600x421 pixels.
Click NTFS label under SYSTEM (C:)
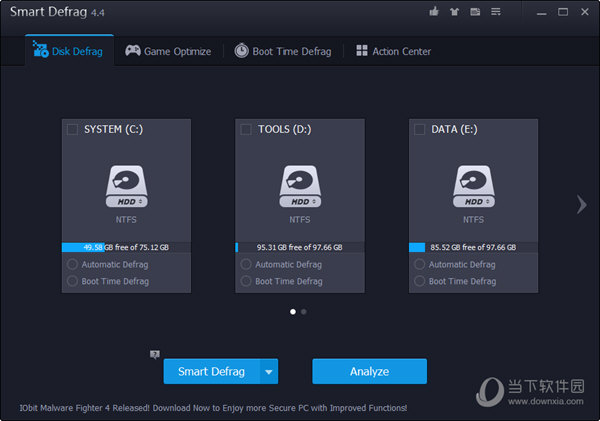pos(126,220)
